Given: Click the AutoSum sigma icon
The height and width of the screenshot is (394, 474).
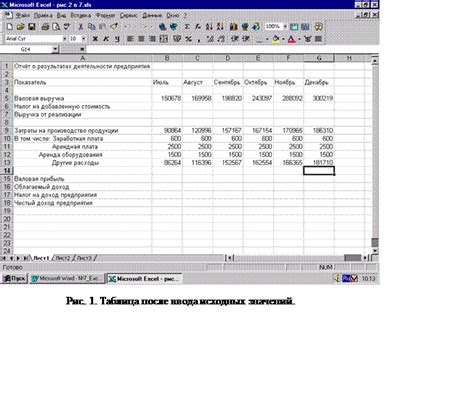Looking at the screenshot, I should 187,27.
